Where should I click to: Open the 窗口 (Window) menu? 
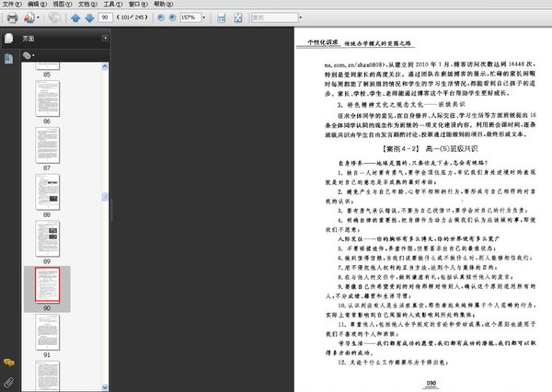138,4
